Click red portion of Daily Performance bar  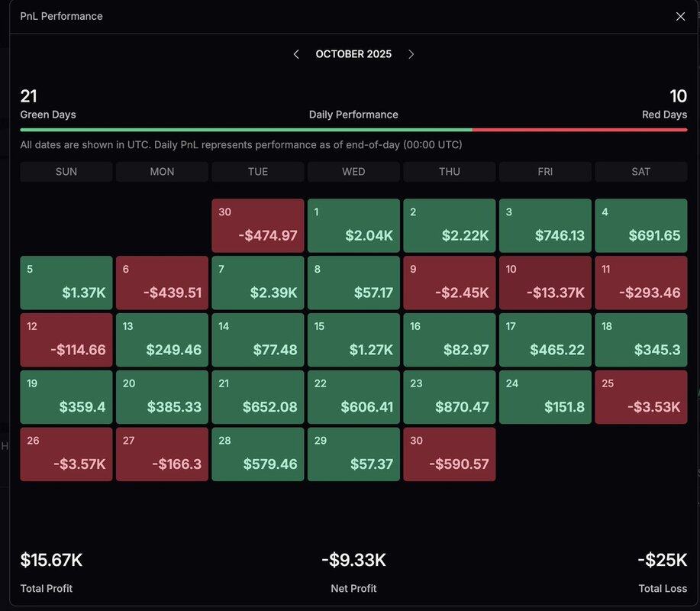click(x=580, y=130)
